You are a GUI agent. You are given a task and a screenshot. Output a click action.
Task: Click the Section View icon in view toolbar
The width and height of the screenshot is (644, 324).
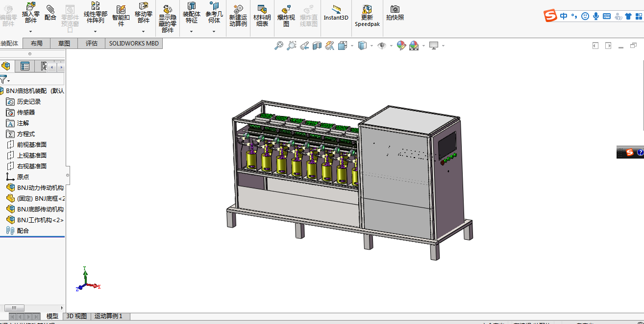click(317, 46)
